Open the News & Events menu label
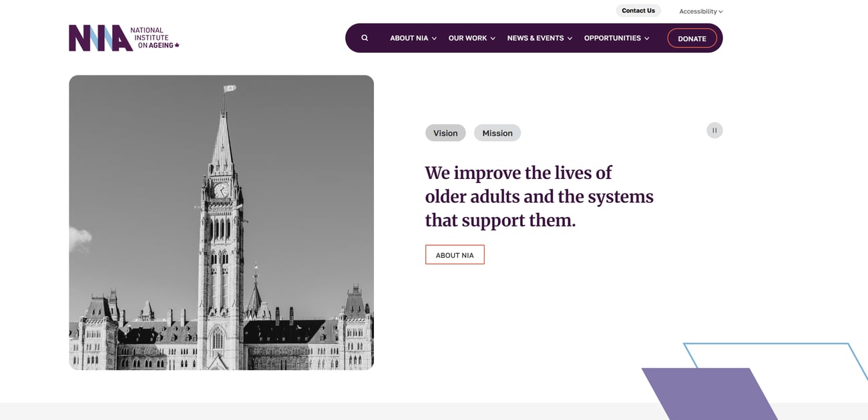Viewport: 868px width, 420px height. 535,38
